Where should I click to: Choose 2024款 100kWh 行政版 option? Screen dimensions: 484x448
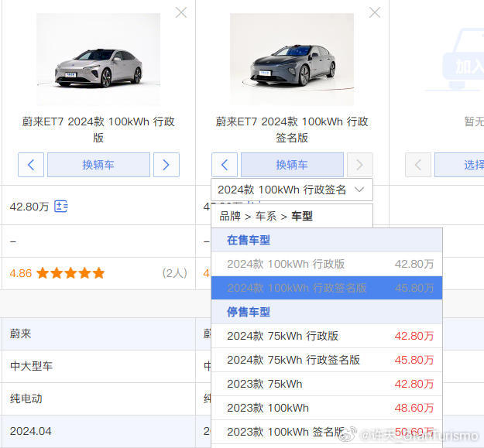[327, 265]
